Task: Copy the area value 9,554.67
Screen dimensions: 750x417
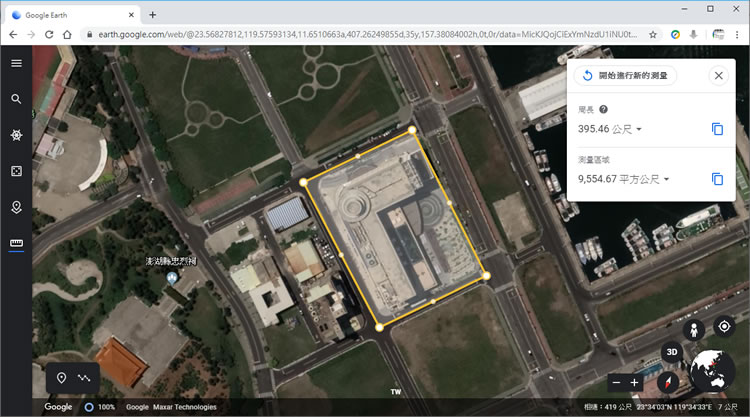Action: (717, 179)
